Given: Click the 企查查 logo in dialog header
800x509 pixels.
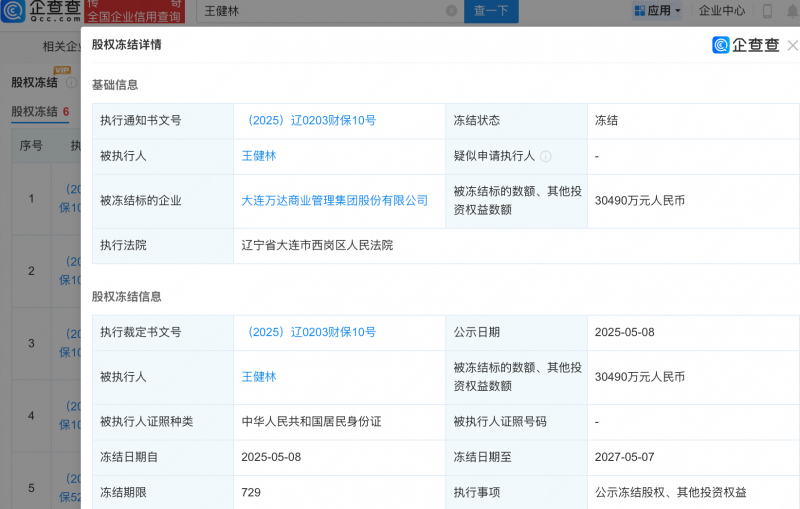Looking at the screenshot, I should [x=745, y=45].
